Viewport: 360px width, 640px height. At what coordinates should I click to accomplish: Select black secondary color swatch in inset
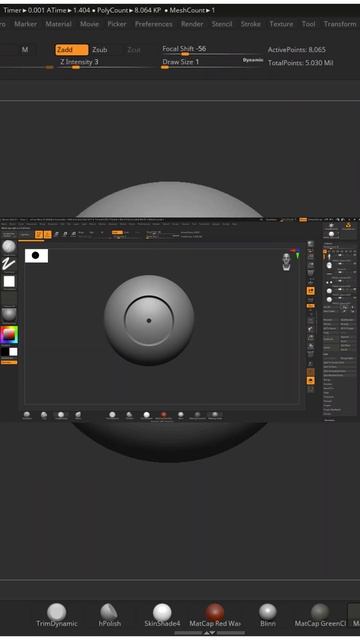[x=4, y=352]
